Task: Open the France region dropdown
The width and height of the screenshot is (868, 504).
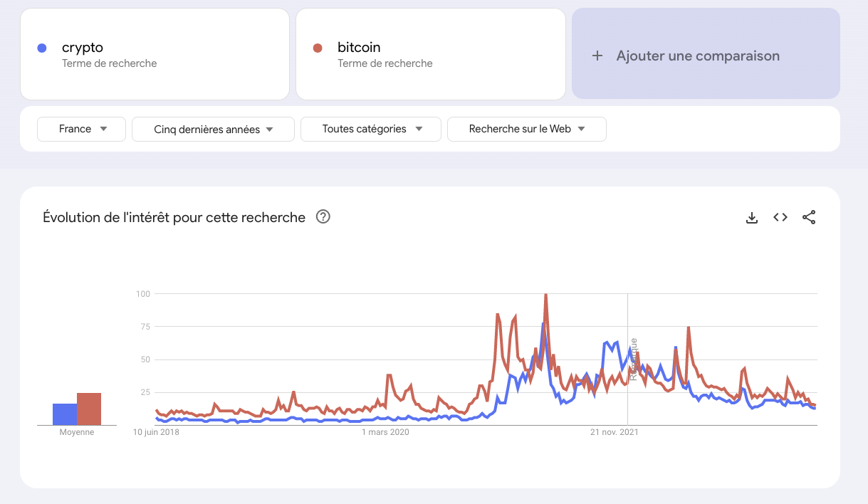Action: click(80, 129)
